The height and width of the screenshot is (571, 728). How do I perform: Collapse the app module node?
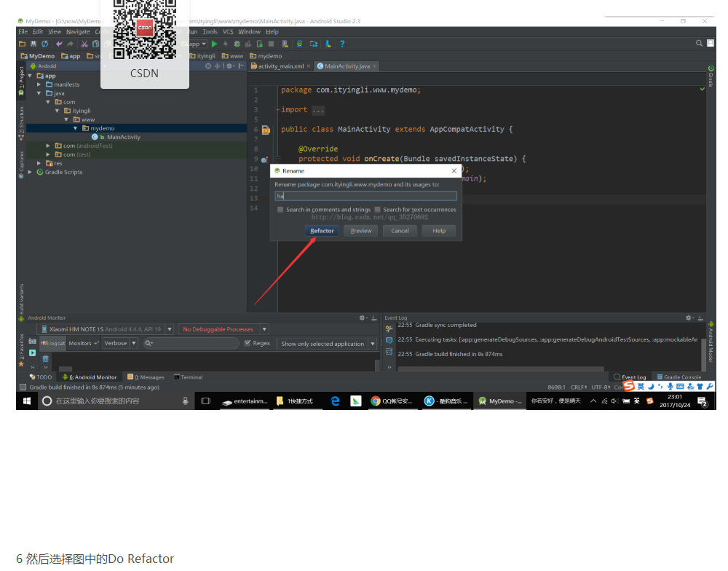tap(30, 76)
